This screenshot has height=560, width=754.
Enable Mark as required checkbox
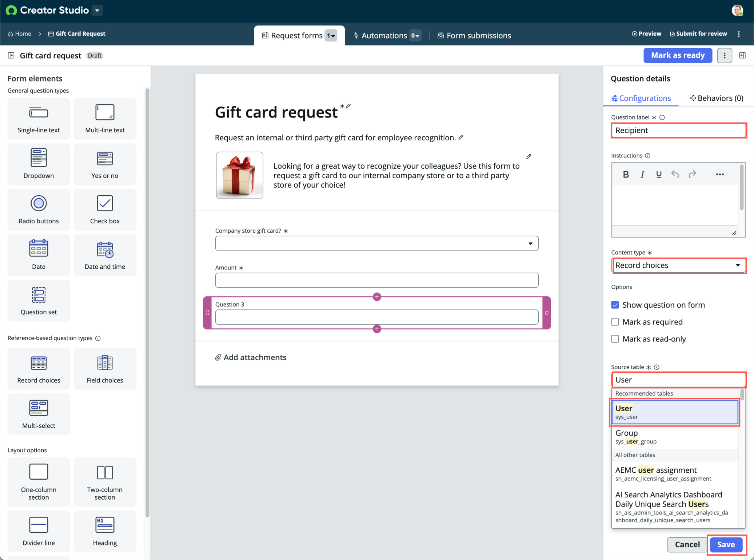click(x=615, y=322)
